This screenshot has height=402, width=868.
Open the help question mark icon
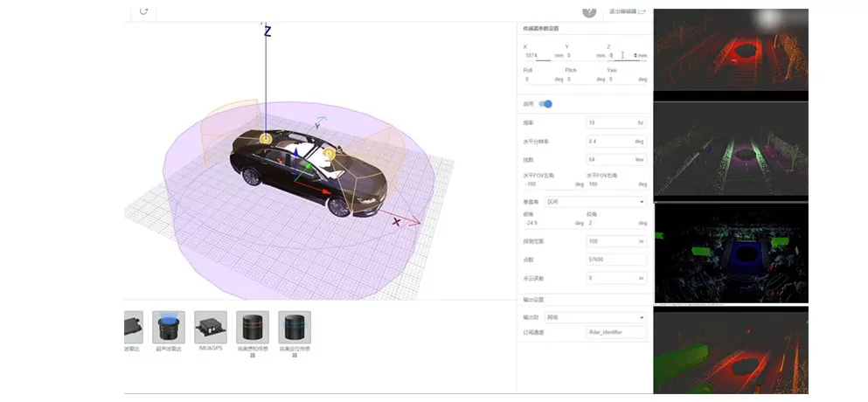click(x=589, y=11)
